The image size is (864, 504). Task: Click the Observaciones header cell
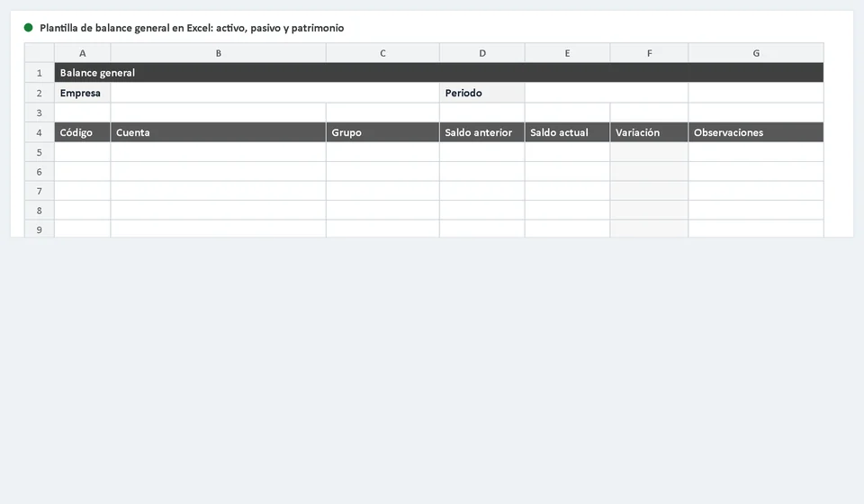[x=756, y=132]
